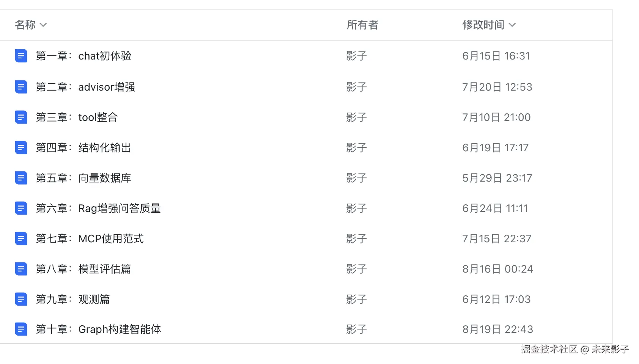Open the document titled 第七章：MCP使用范式

click(90, 238)
